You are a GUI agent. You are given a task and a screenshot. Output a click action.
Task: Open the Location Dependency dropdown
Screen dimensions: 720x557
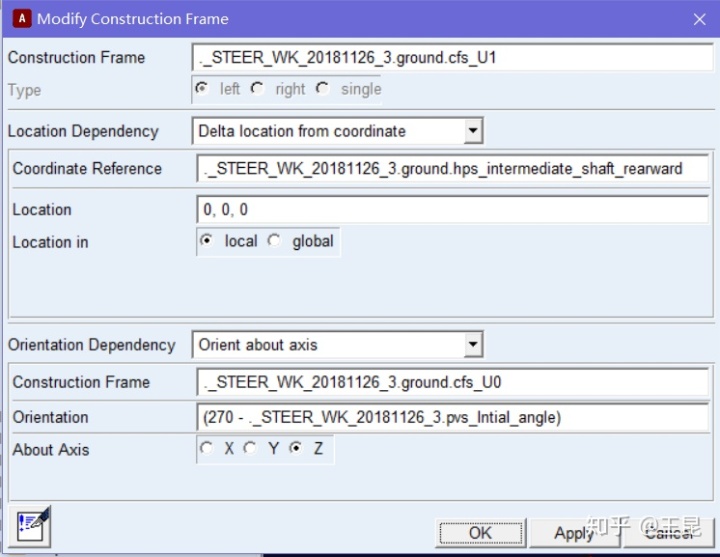click(473, 131)
